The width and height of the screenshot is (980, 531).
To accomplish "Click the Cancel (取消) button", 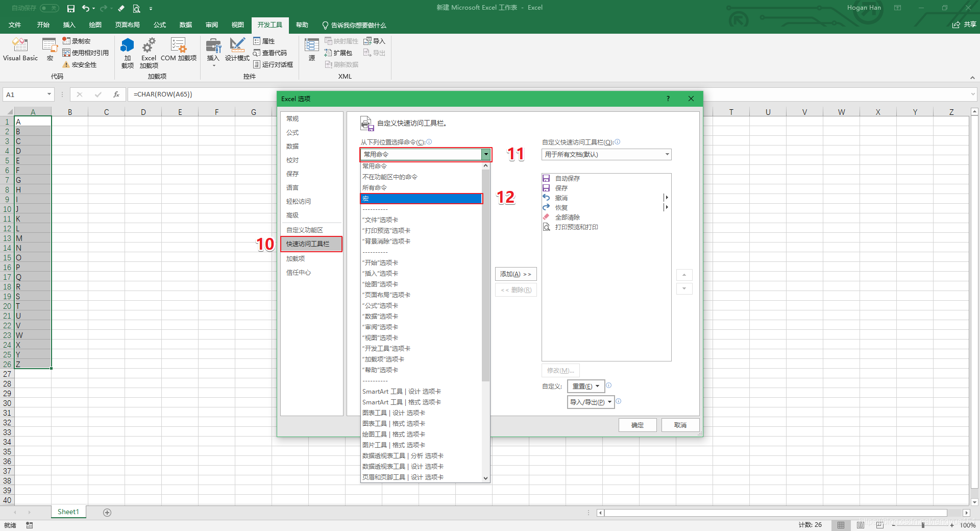I will [x=680, y=425].
